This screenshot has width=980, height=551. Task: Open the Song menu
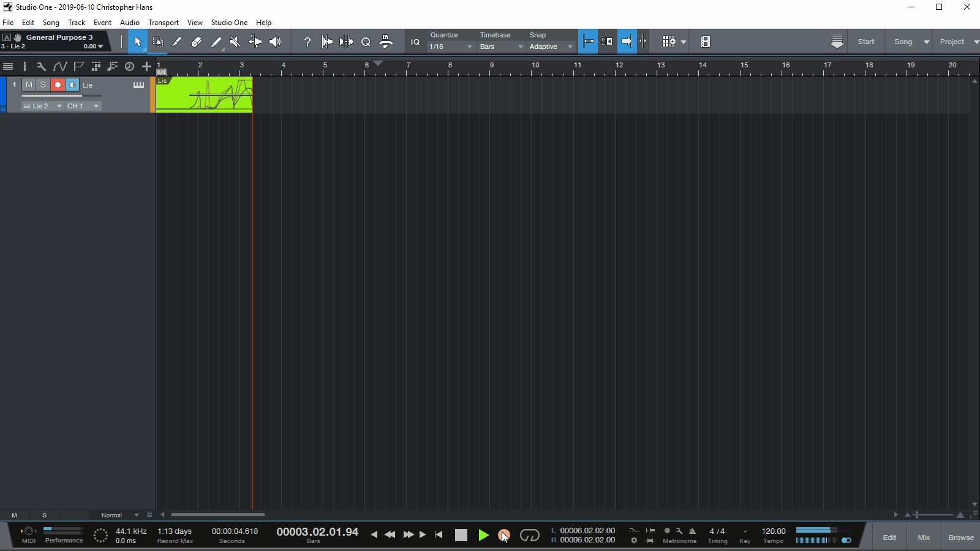(51, 23)
